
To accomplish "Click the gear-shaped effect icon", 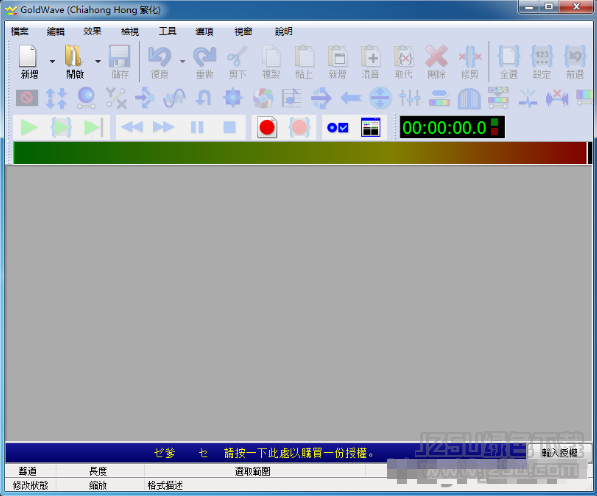I will (233, 98).
